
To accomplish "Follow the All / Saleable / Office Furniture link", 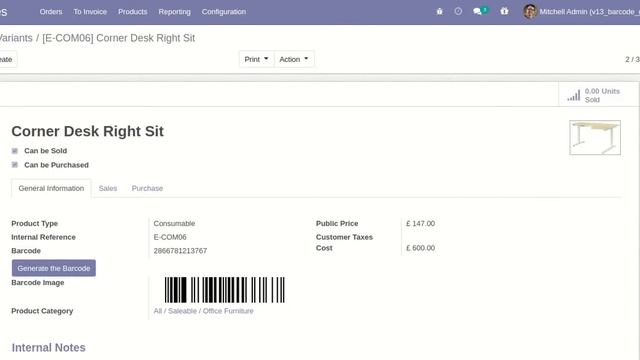I will 204,311.
